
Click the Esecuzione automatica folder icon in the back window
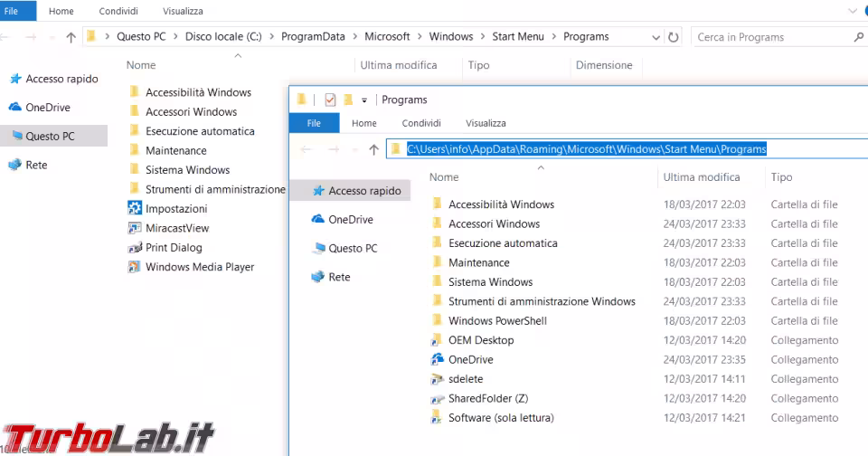(x=135, y=130)
